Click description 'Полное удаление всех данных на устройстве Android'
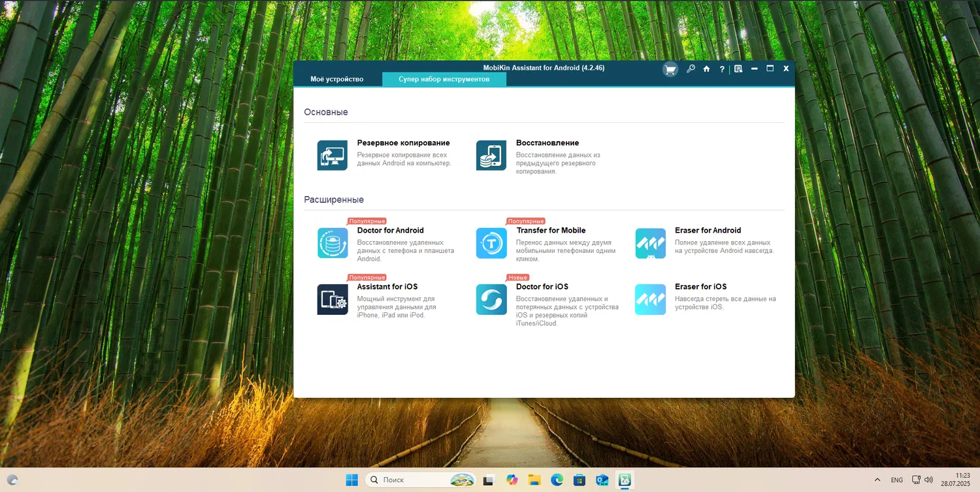 725,247
